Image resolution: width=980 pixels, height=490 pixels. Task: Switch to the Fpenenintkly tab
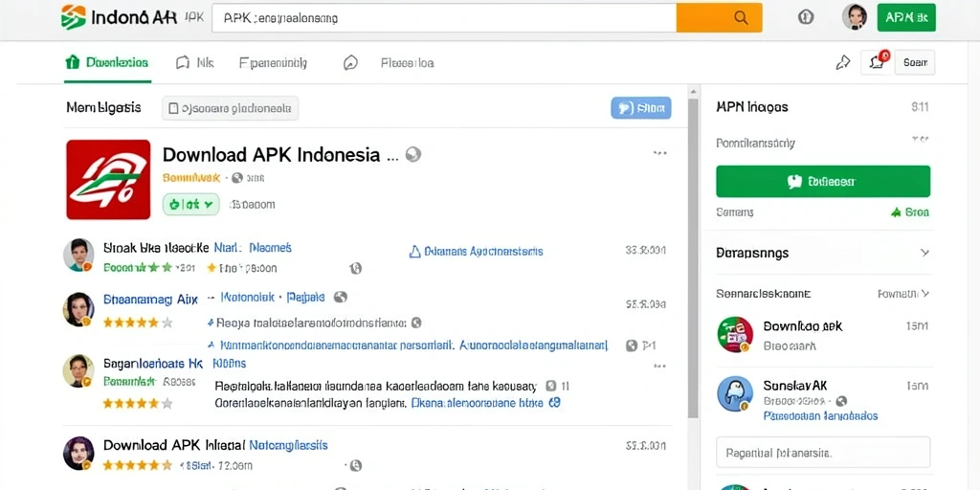[273, 62]
